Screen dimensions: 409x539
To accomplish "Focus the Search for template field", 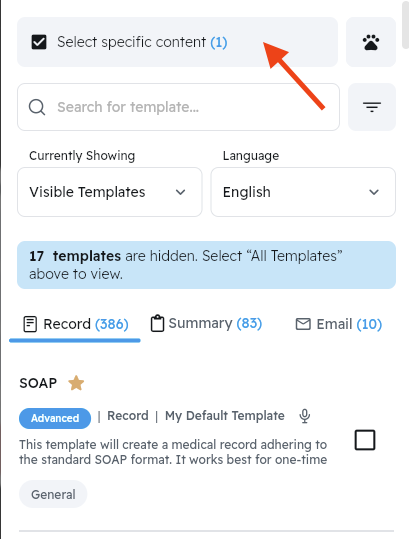I will [x=178, y=107].
